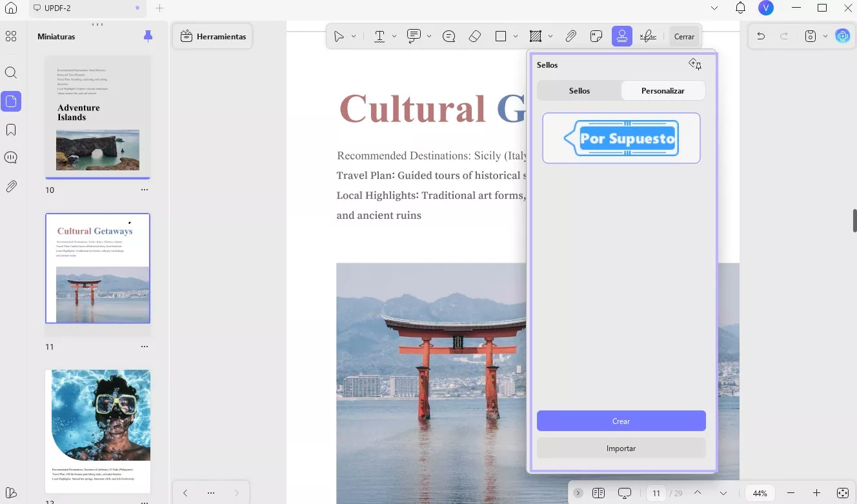
Task: Open the attachments paperclip sidebar icon
Action: pos(11,186)
